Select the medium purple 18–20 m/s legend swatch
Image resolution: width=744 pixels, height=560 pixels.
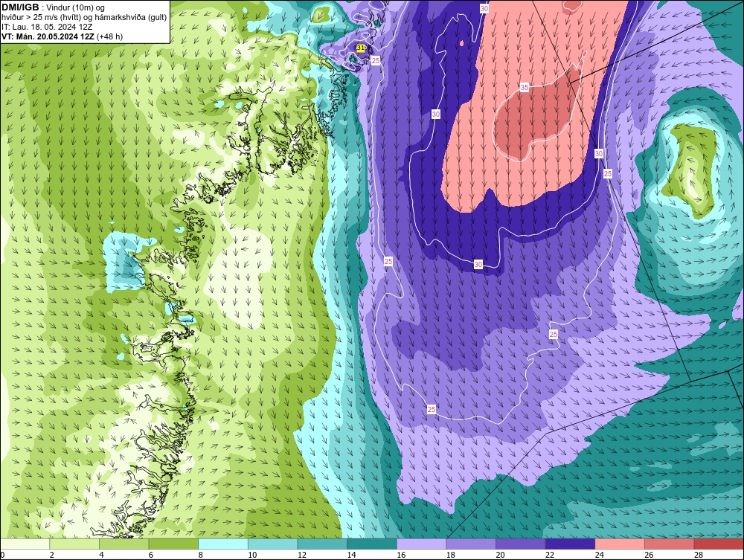click(471, 544)
